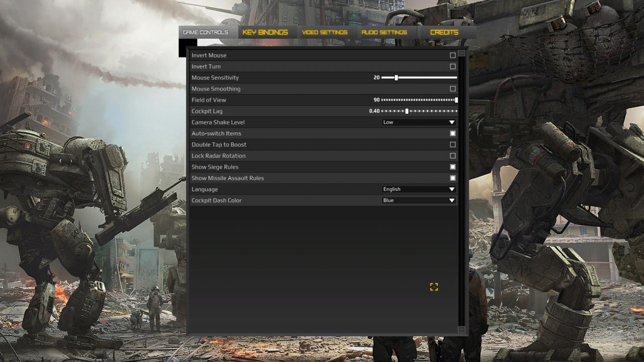The image size is (644, 362).
Task: Uncheck Show Siege Rules
Action: pyautogui.click(x=453, y=167)
